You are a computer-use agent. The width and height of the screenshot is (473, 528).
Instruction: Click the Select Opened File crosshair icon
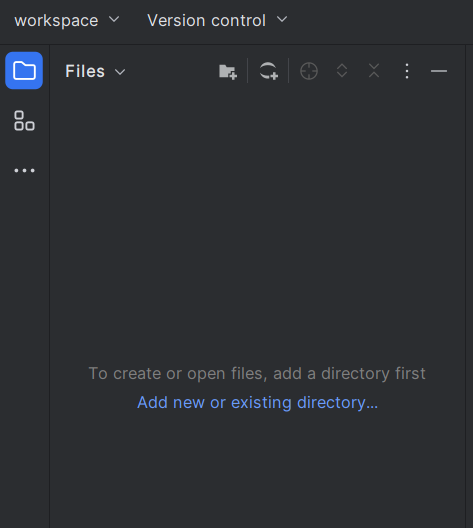click(x=309, y=71)
